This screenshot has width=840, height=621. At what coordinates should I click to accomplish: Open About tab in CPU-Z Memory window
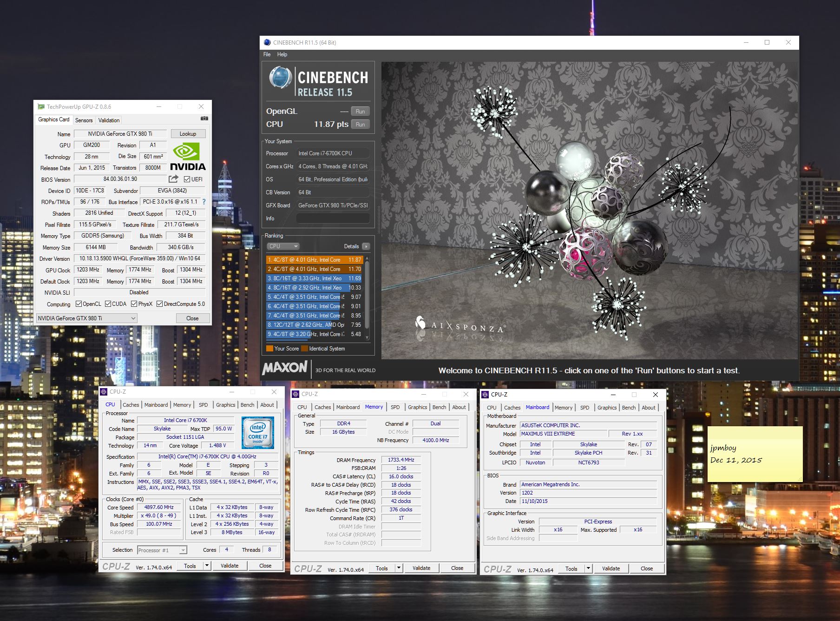pos(459,407)
